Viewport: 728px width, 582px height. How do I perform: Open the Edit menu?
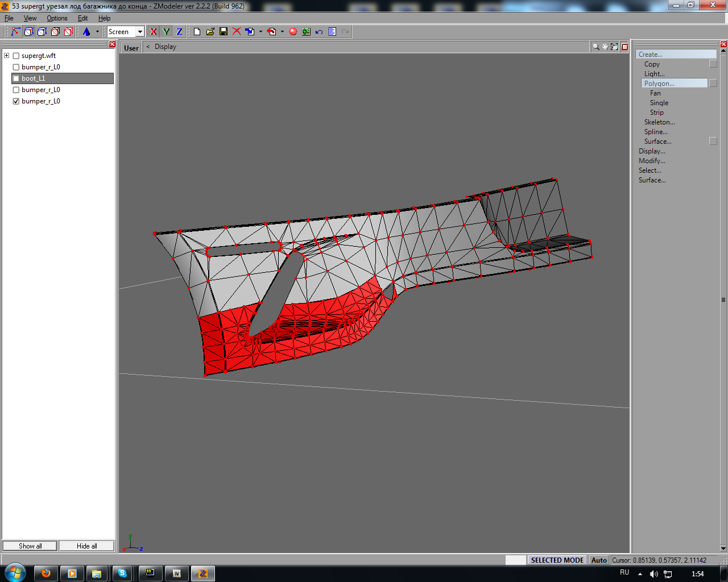[82, 18]
